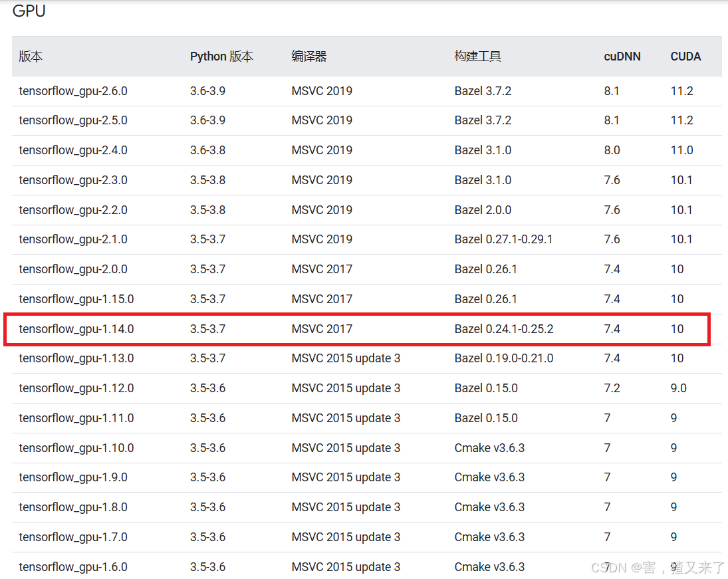
Task: Click the tensorflow_gpu-1.15.0 version cell
Action: point(76,299)
